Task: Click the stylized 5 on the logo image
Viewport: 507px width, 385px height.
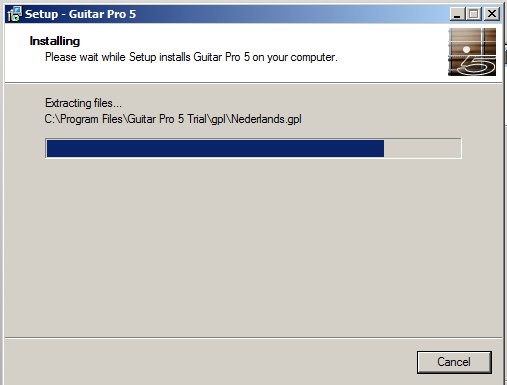Action: 477,65
